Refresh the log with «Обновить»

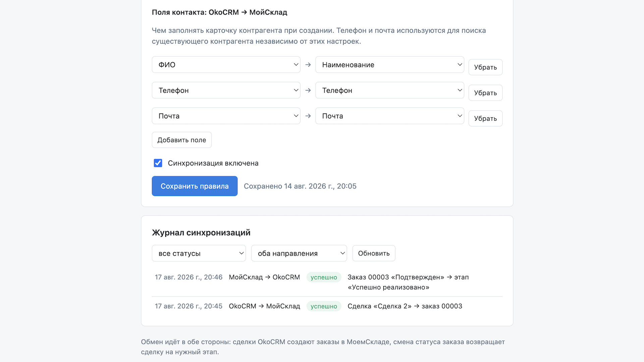coord(374,253)
